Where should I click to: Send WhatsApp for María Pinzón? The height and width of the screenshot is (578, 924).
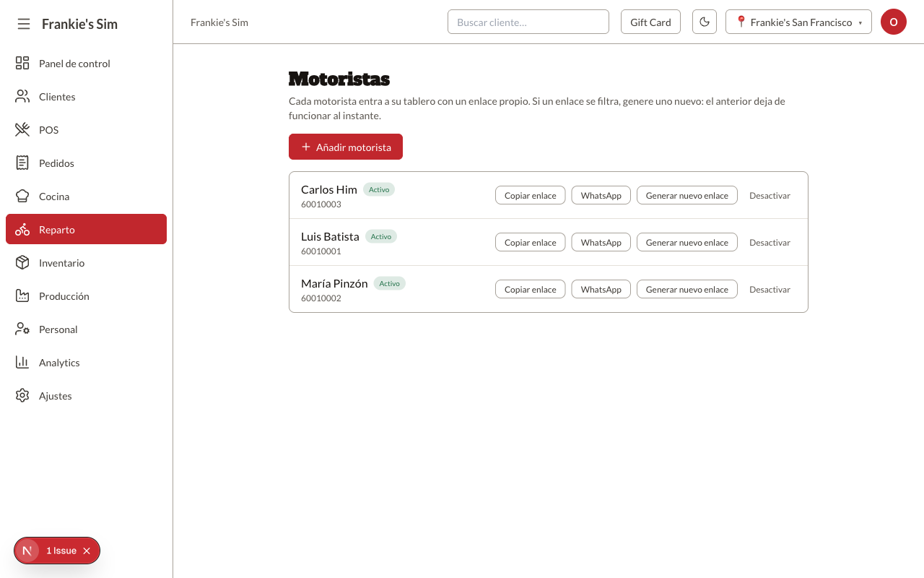click(x=601, y=289)
